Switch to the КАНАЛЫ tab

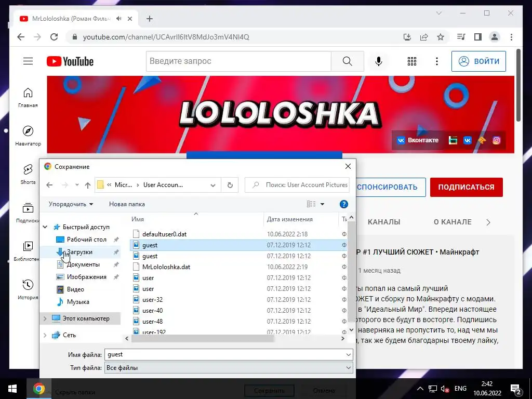coord(384,222)
